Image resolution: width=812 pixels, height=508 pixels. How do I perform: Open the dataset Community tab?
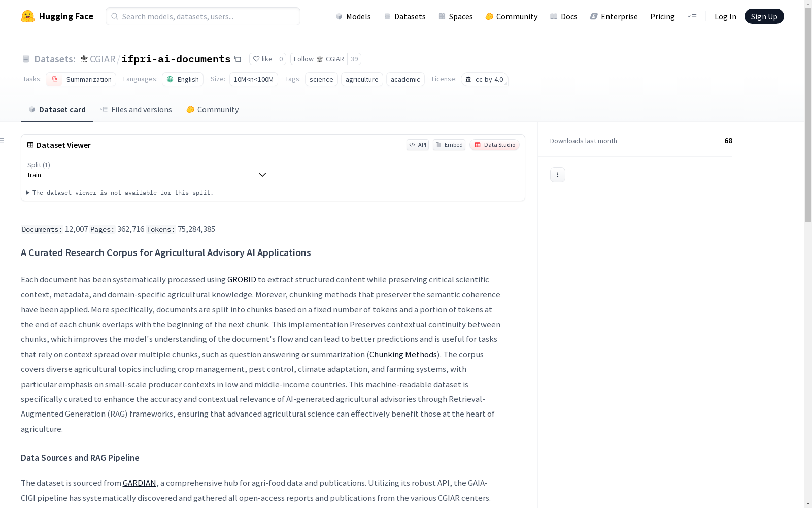(x=212, y=110)
